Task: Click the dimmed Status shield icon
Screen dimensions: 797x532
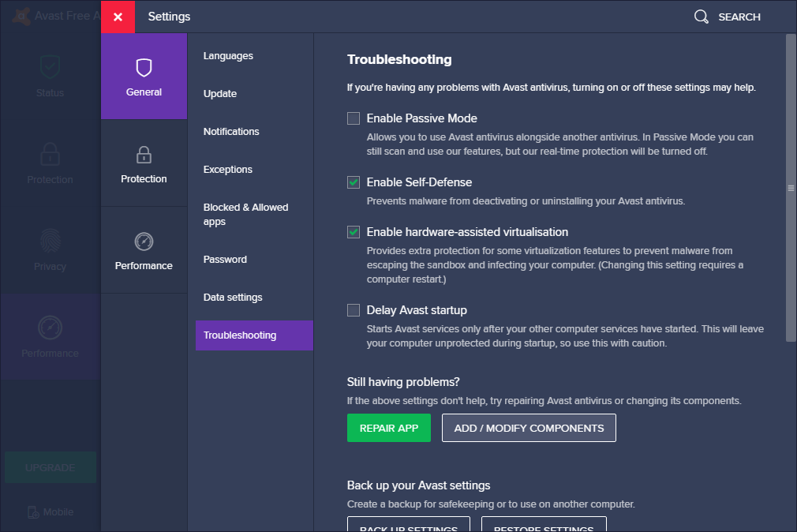Action: [x=50, y=69]
